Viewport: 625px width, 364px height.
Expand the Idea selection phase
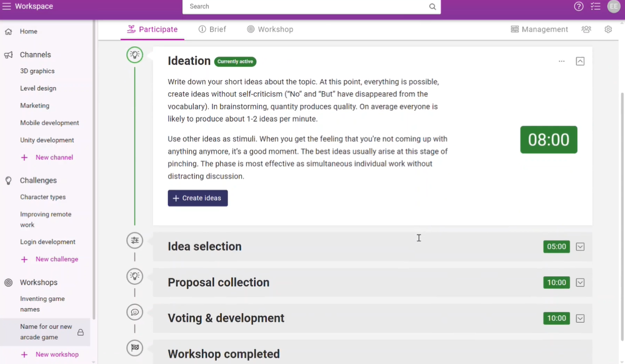click(x=580, y=246)
